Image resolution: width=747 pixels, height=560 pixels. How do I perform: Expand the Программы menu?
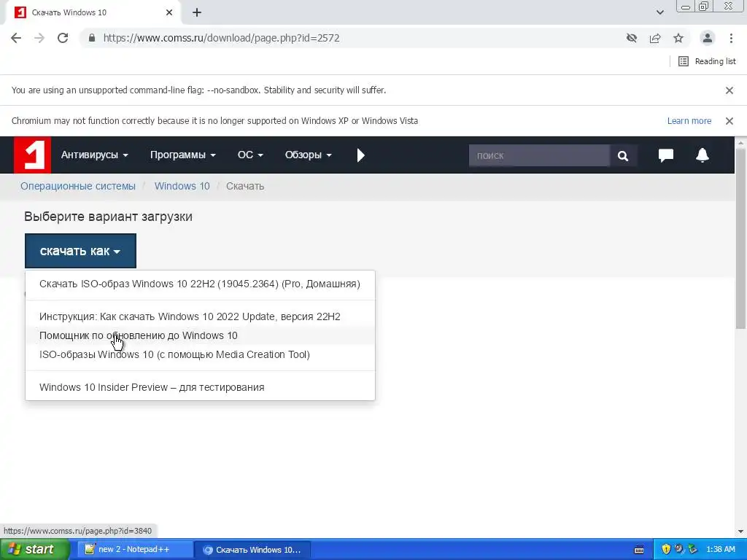[183, 155]
